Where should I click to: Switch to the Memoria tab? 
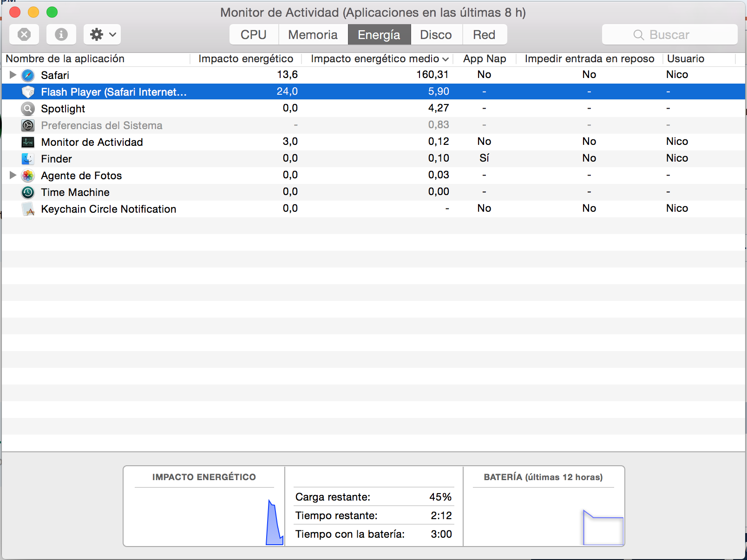click(313, 35)
